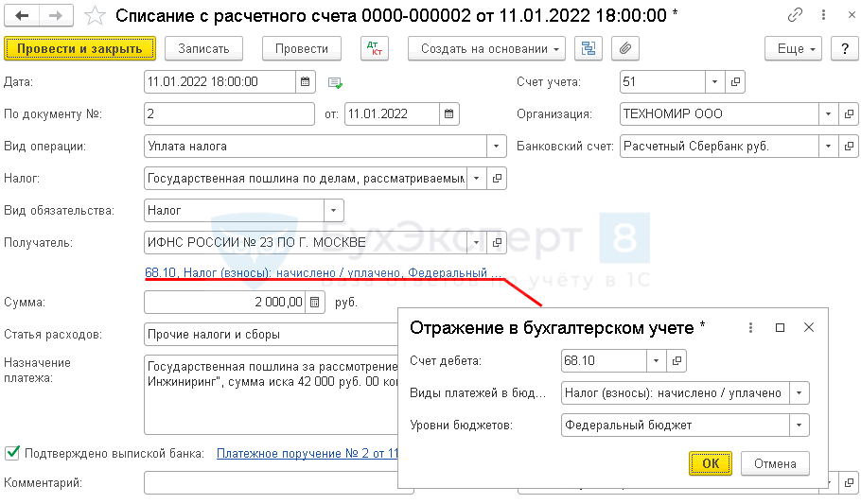Screen dimensions: 861x504
Task: Open the Еще menu
Action: 794,48
